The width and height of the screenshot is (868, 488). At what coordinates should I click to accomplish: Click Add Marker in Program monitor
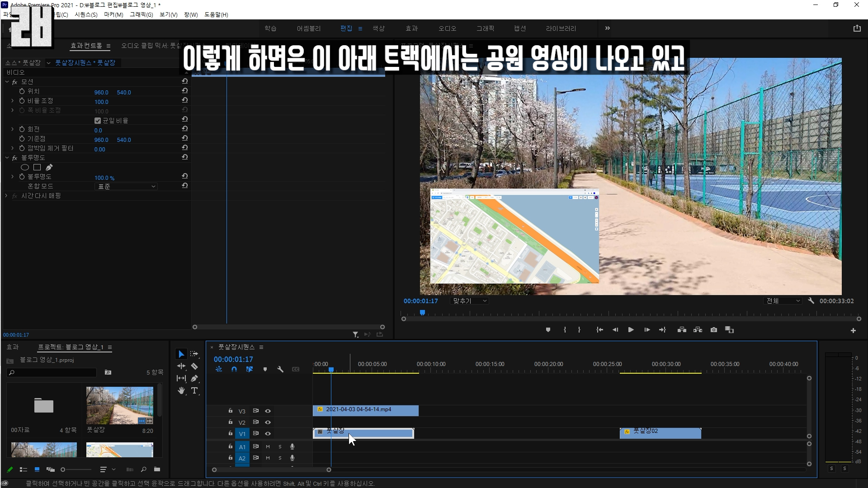[x=548, y=330]
